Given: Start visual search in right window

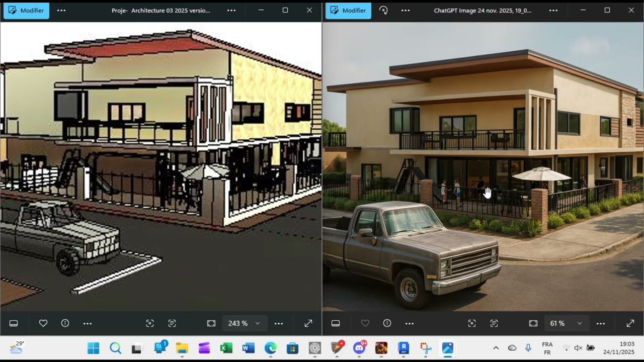Looking at the screenshot, I should pyautogui.click(x=472, y=323).
